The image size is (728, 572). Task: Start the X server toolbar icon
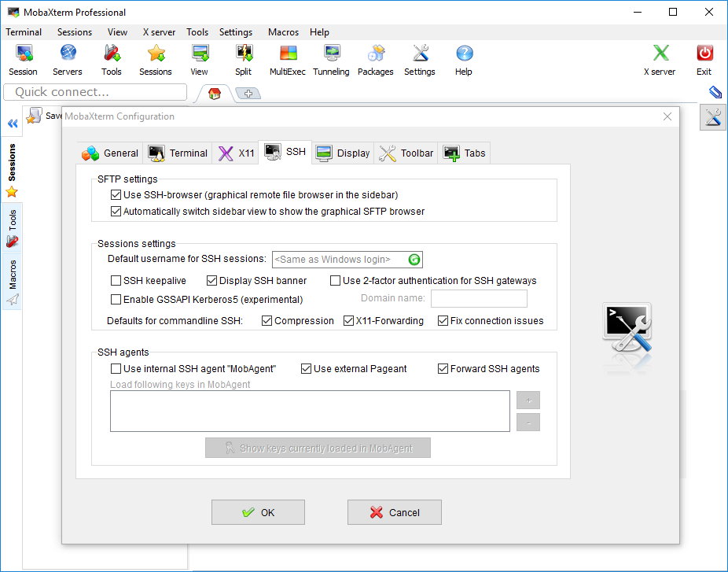[660, 60]
